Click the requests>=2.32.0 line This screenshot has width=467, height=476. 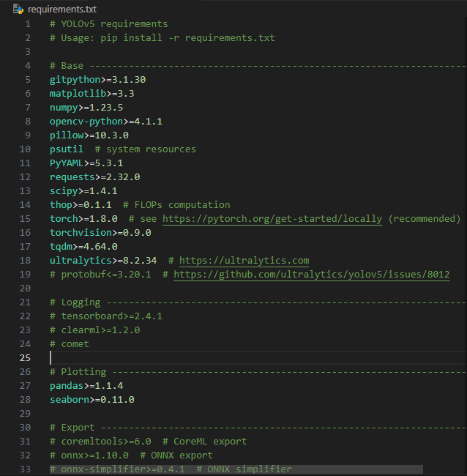[94, 177]
